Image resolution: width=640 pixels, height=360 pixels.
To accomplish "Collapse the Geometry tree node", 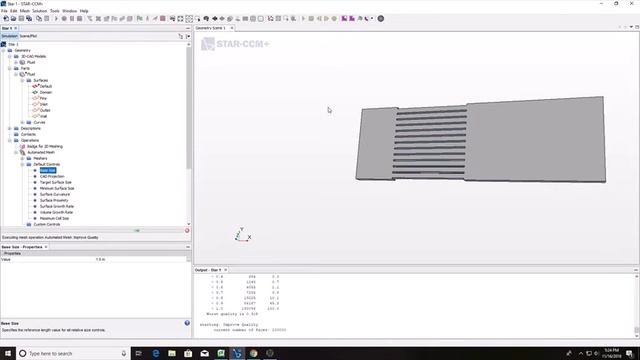I will pyautogui.click(x=4, y=50).
